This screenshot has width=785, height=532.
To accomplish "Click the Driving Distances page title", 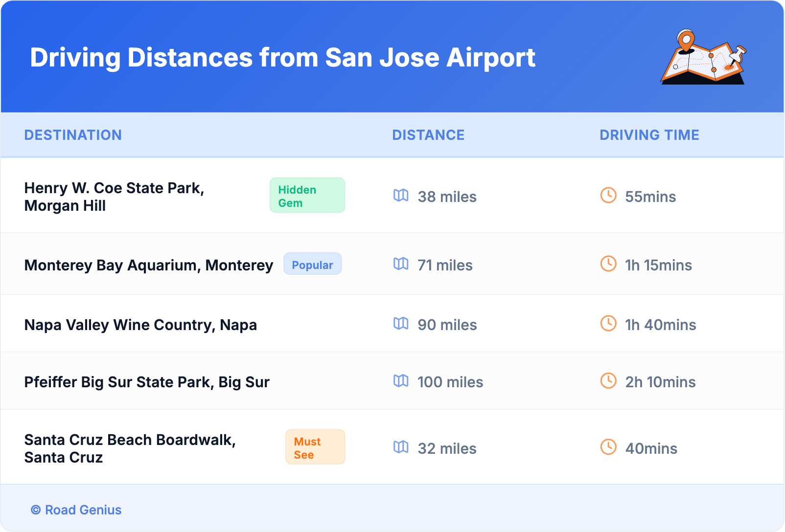I will [x=282, y=58].
